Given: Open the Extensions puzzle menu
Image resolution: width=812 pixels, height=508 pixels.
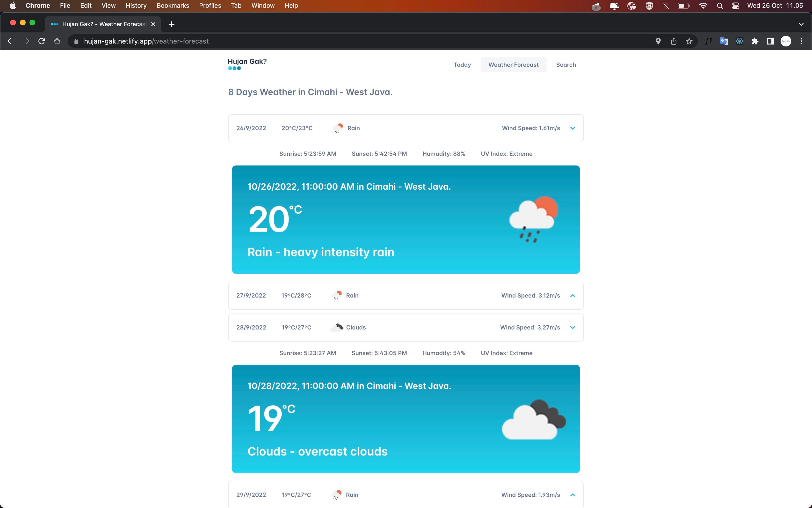Looking at the screenshot, I should point(755,41).
